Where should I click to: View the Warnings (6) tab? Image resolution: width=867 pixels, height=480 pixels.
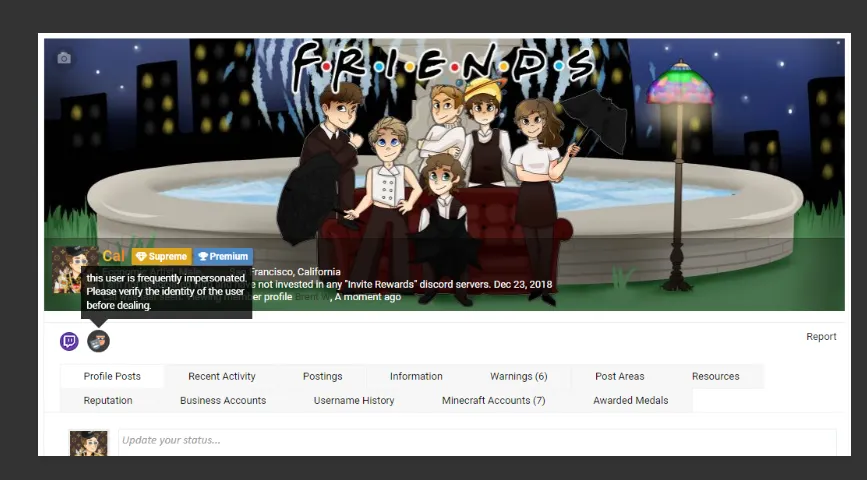click(x=519, y=376)
